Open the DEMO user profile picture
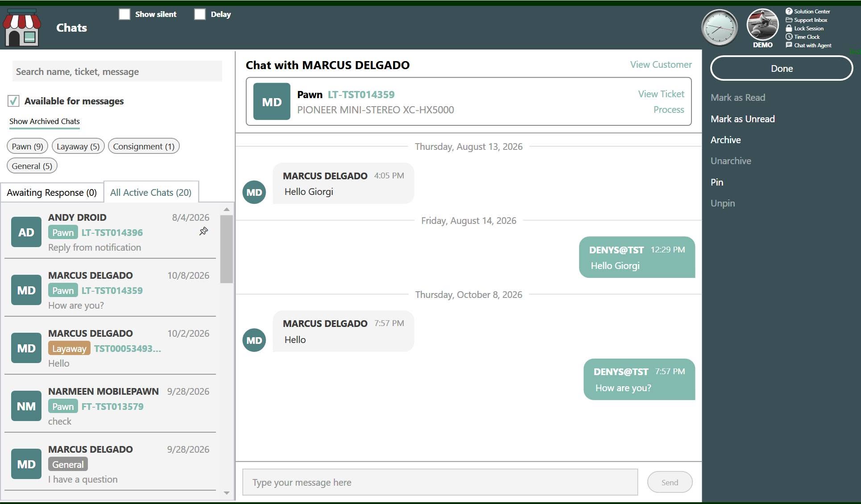The height and width of the screenshot is (504, 861). click(762, 25)
